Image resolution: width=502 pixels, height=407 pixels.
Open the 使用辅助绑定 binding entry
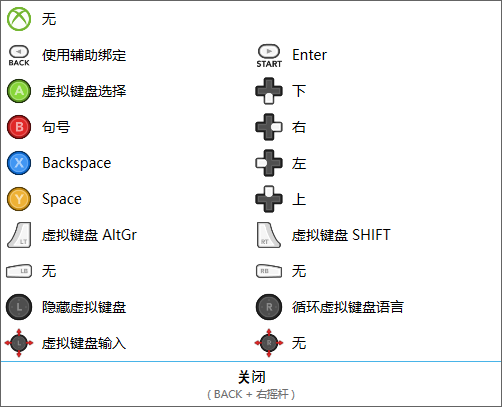[84, 55]
